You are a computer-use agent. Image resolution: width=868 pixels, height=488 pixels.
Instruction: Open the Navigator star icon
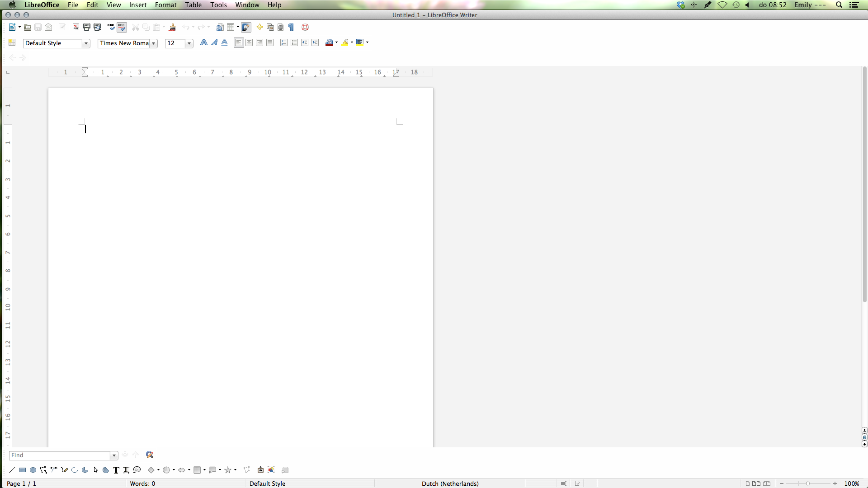(259, 28)
